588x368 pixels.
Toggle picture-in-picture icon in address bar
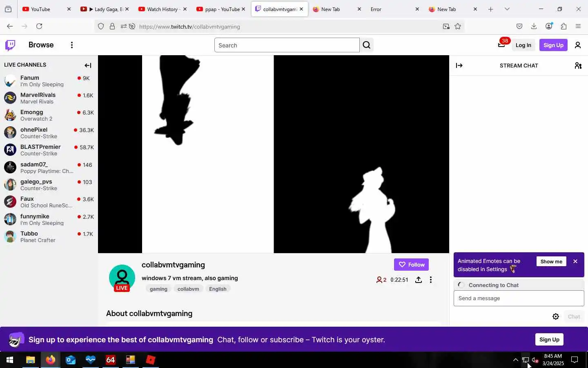point(446,26)
